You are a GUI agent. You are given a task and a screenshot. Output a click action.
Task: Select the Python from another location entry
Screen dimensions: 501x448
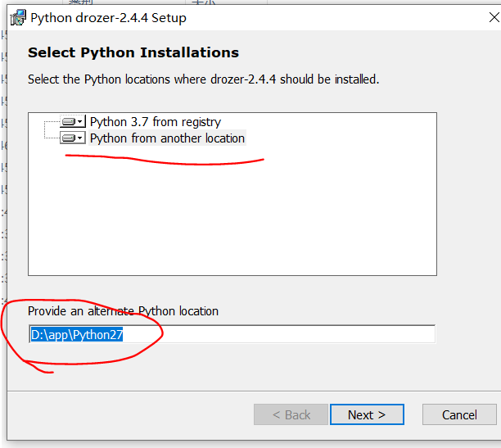(x=167, y=138)
